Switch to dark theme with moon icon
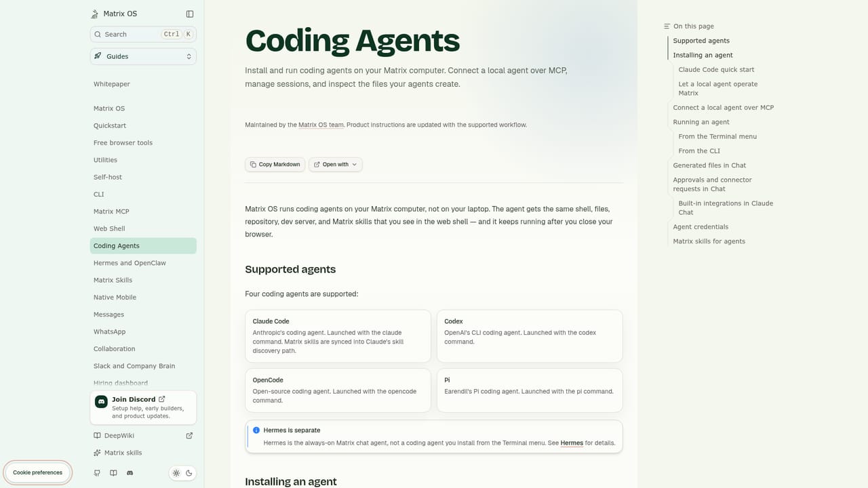 click(x=189, y=473)
